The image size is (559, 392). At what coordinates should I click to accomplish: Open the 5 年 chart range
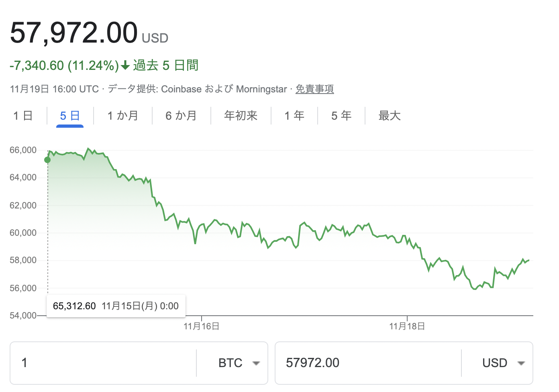tap(341, 116)
